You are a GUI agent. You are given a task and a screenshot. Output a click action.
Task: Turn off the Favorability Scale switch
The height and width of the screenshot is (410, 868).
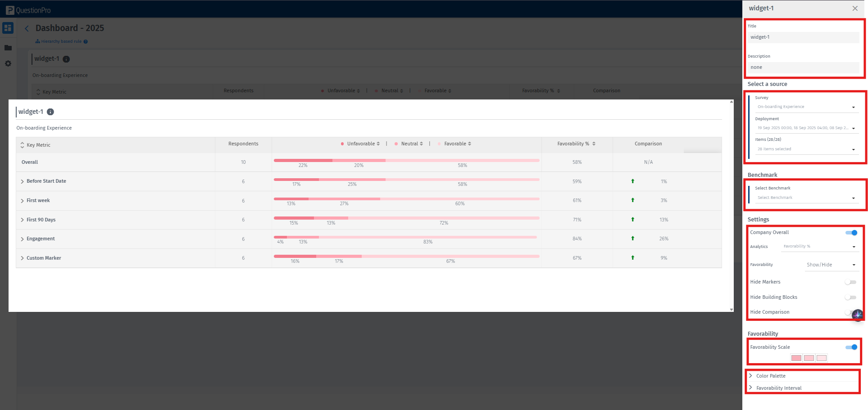[x=851, y=347]
